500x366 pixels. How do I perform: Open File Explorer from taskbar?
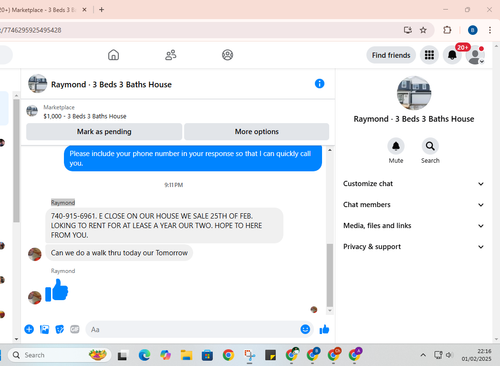tap(186, 355)
